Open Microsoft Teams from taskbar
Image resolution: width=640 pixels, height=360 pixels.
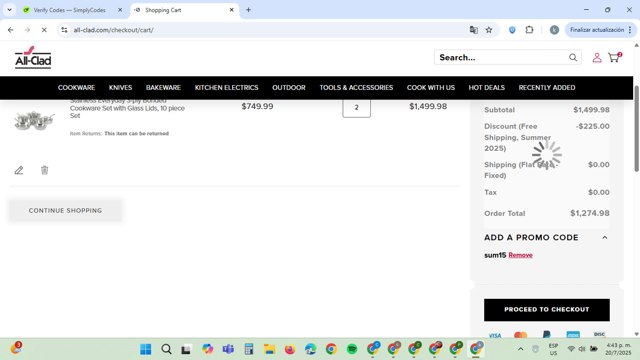click(228, 349)
